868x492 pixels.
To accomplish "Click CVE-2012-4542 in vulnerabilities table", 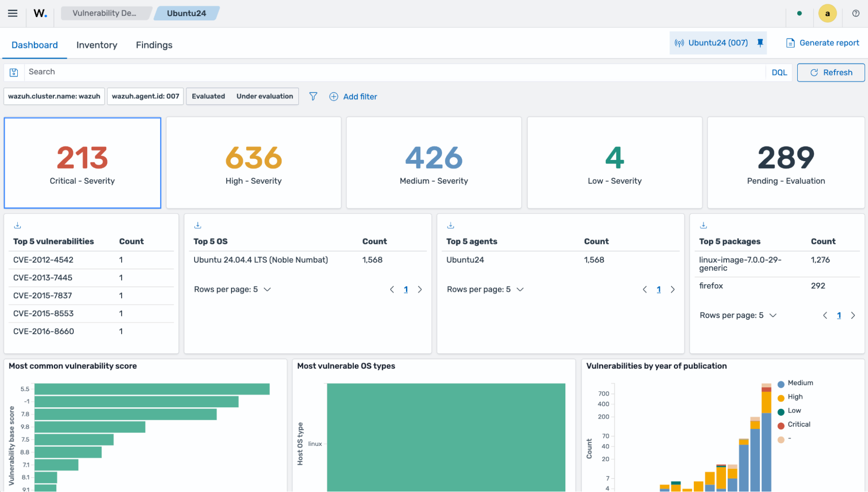I will coord(43,260).
